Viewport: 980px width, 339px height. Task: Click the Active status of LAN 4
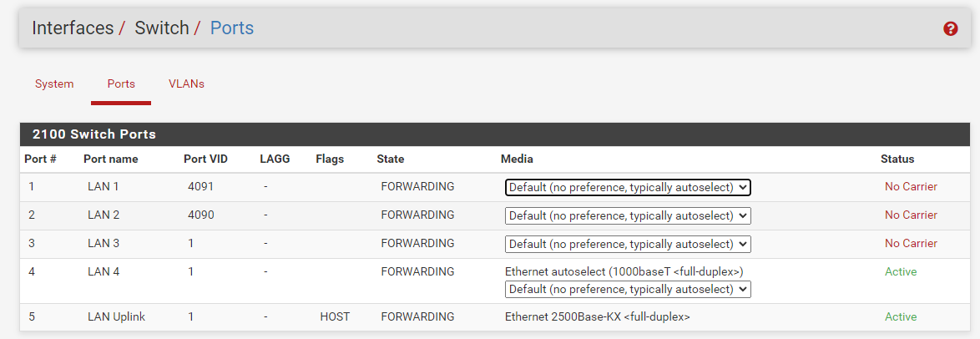click(x=901, y=271)
